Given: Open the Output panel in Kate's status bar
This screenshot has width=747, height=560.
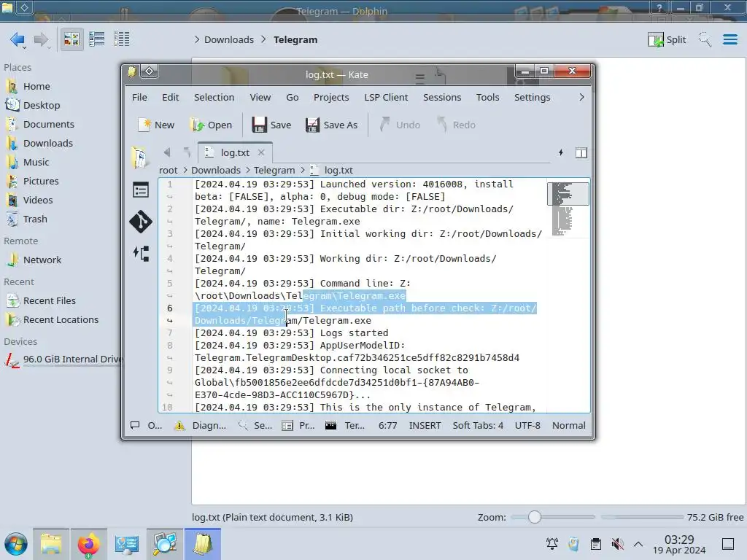Looking at the screenshot, I should (x=147, y=425).
